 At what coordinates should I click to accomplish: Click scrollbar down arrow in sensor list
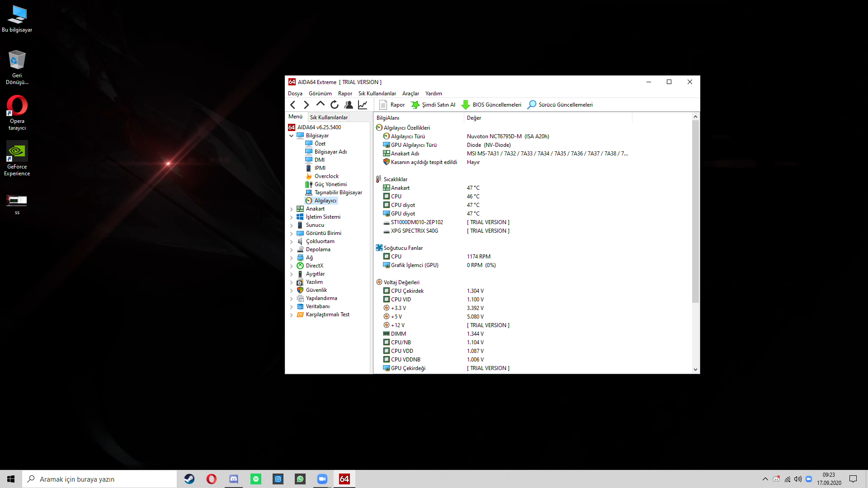coord(695,369)
